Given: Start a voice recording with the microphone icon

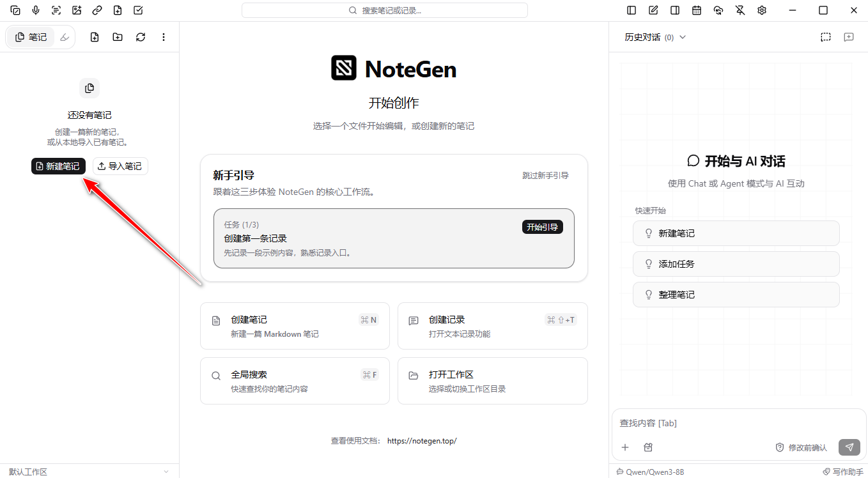Looking at the screenshot, I should (36, 10).
